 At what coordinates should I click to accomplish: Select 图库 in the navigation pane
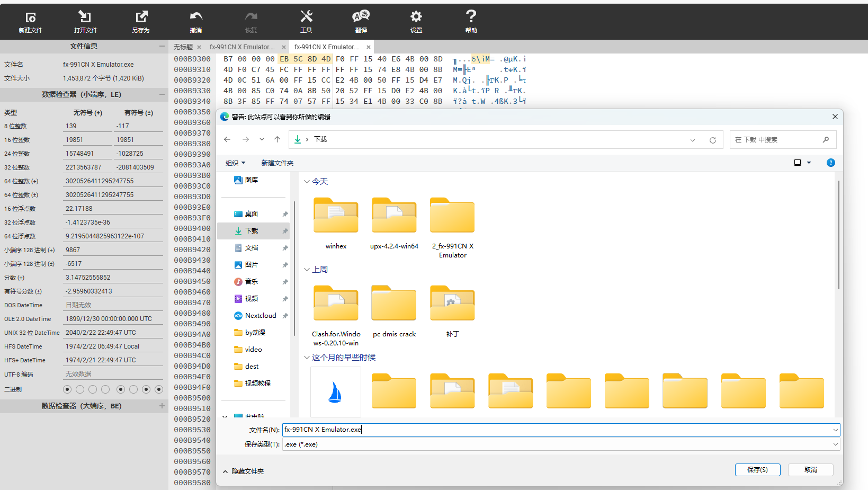[x=246, y=180]
